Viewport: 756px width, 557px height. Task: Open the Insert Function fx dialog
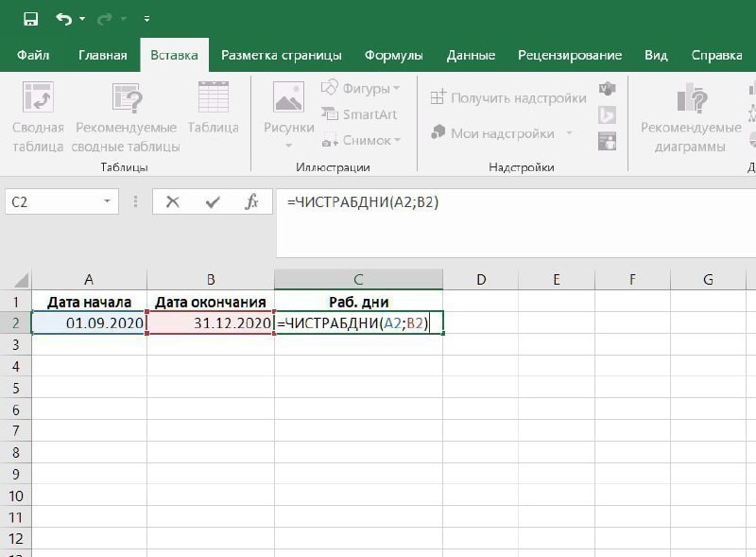pyautogui.click(x=251, y=201)
